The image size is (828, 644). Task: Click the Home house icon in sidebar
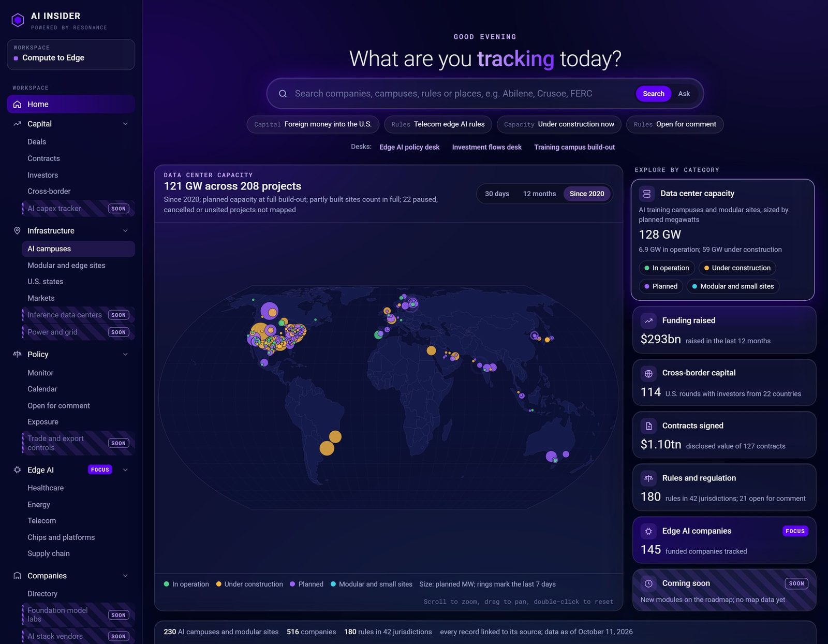[x=17, y=104]
